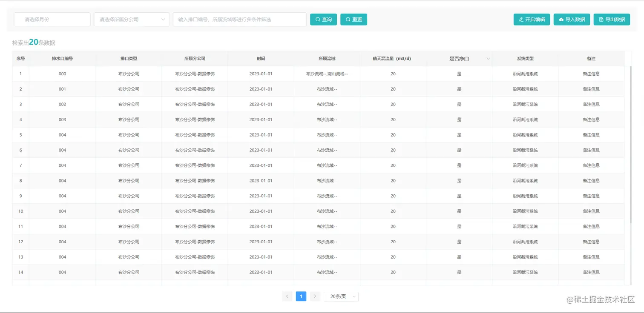Screen dimensions: 644x313
Task: Select the 排水口编号 cell reading 000
Action: (62, 74)
